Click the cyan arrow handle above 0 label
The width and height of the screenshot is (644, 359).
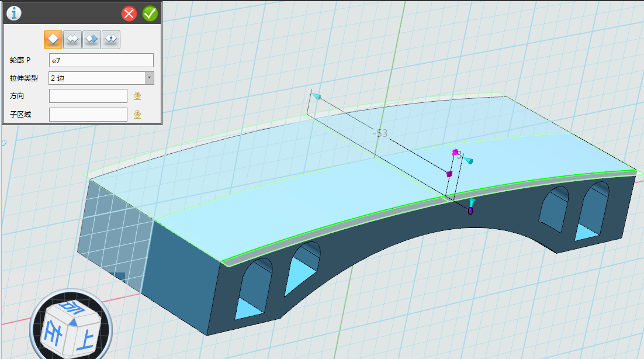(x=472, y=202)
